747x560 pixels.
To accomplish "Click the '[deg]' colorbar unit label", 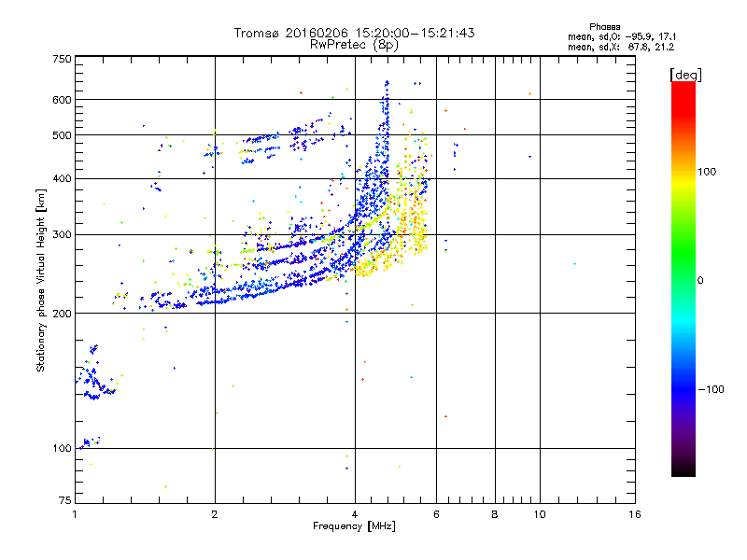I will pos(685,75).
